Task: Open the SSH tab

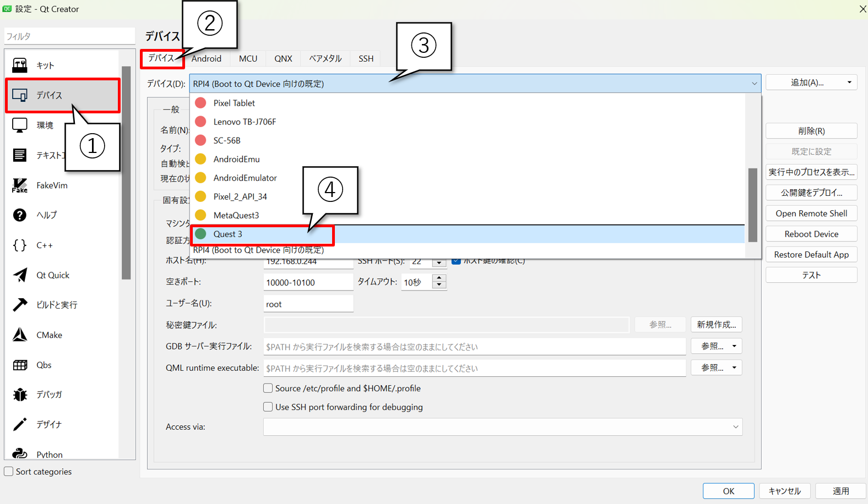Action: pos(366,59)
